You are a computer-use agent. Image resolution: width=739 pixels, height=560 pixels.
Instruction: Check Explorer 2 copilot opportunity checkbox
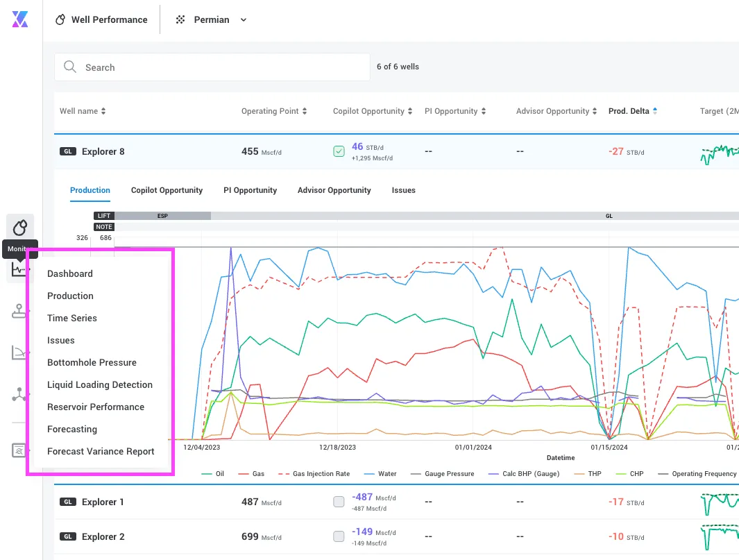click(x=339, y=536)
